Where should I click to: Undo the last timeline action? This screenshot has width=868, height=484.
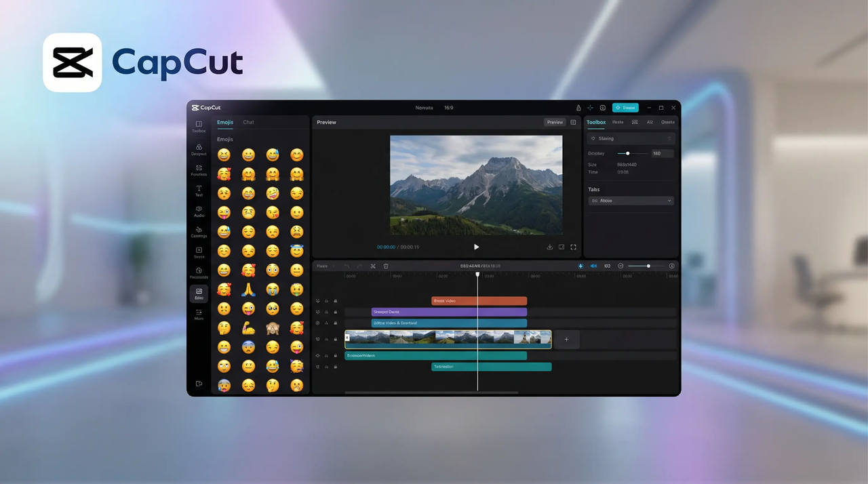pyautogui.click(x=347, y=266)
